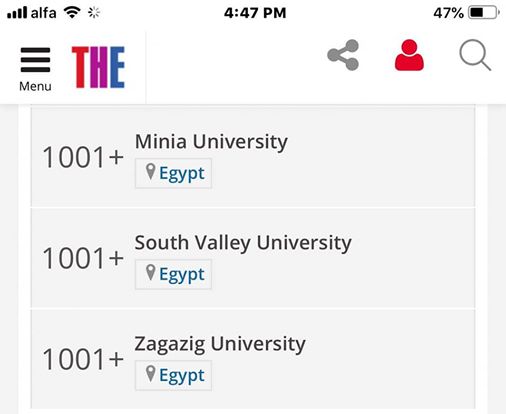Tap the battery indicator in status bar
The image size is (506, 414).
(484, 13)
